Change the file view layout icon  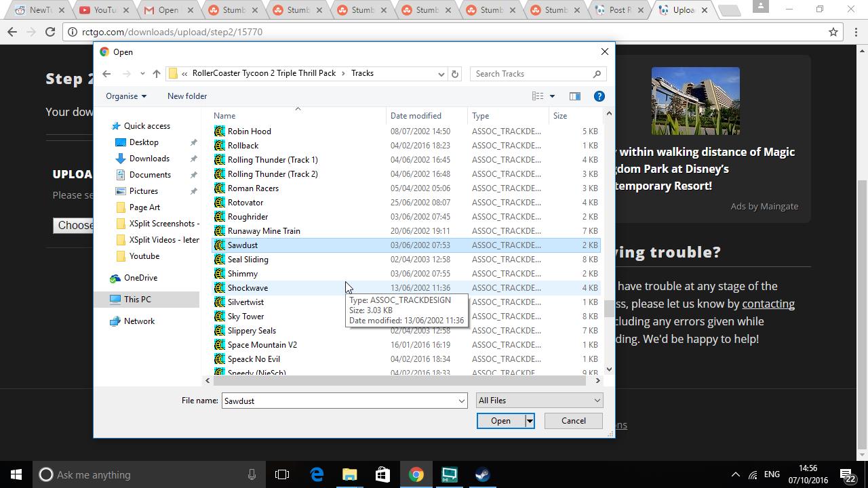coord(538,96)
